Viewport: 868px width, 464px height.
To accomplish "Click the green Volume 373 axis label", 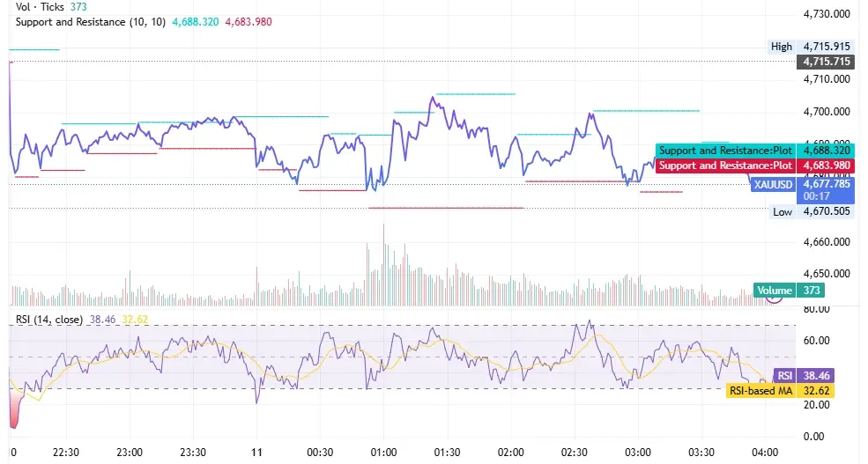I will 789,291.
